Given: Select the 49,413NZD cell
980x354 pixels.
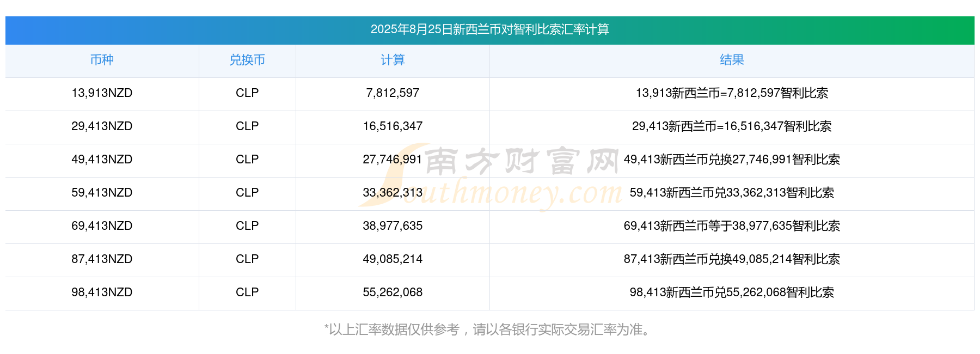Looking at the screenshot, I should point(102,160).
